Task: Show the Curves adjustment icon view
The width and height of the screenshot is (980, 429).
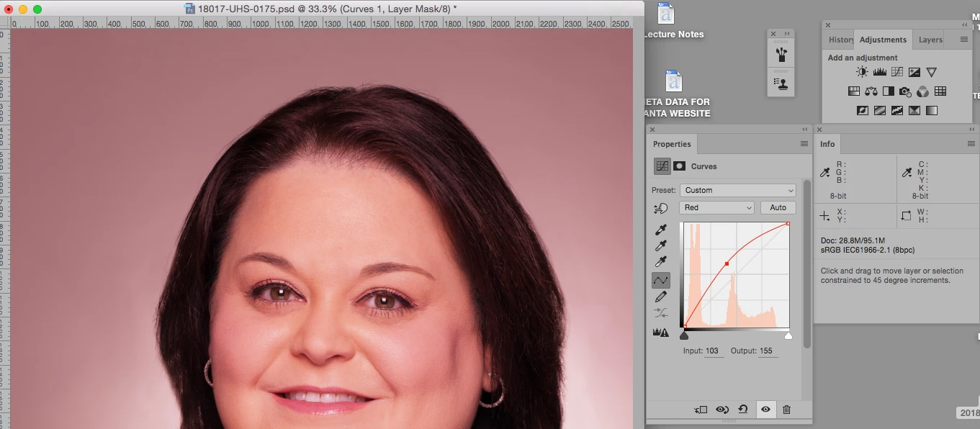Action: (x=662, y=166)
